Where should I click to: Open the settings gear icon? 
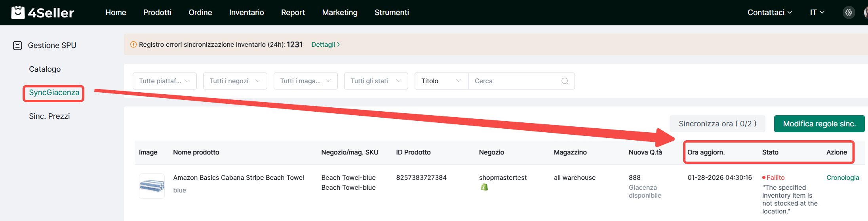click(x=849, y=13)
